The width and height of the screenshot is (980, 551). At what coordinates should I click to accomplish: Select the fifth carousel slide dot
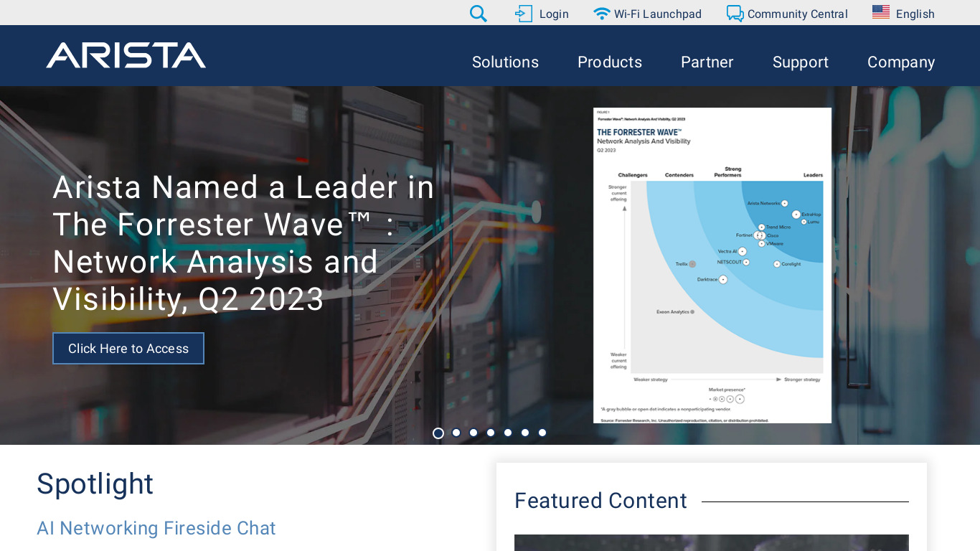[x=508, y=433]
